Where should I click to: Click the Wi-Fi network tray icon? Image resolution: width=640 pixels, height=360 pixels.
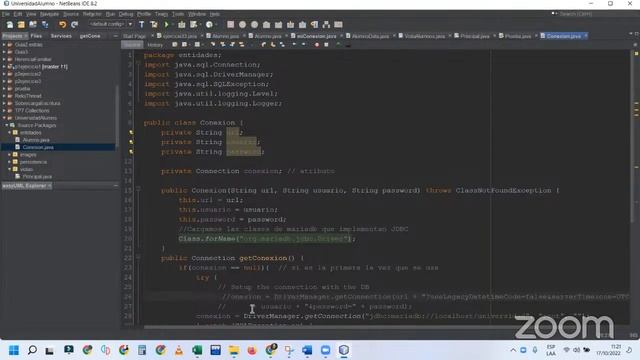tap(567, 350)
